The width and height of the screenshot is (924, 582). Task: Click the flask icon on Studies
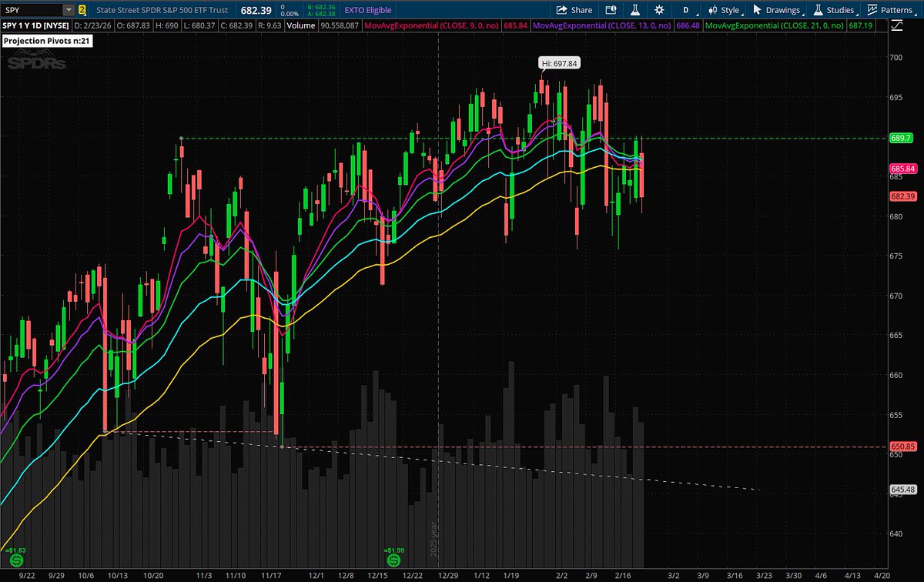tap(819, 10)
